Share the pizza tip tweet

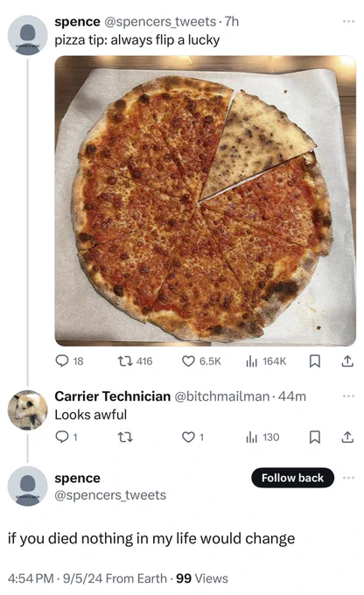(x=347, y=361)
